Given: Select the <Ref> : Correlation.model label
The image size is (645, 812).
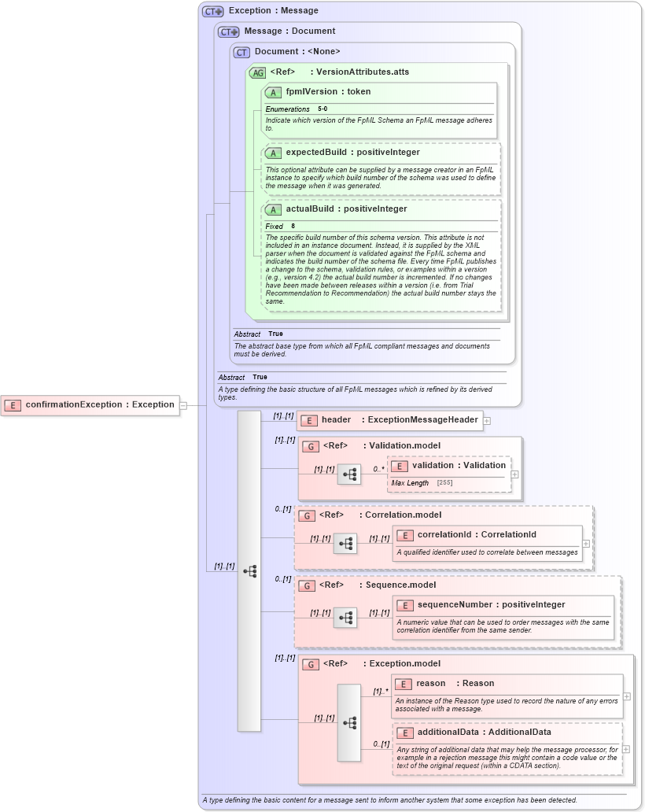Looking at the screenshot, I should 380,515.
